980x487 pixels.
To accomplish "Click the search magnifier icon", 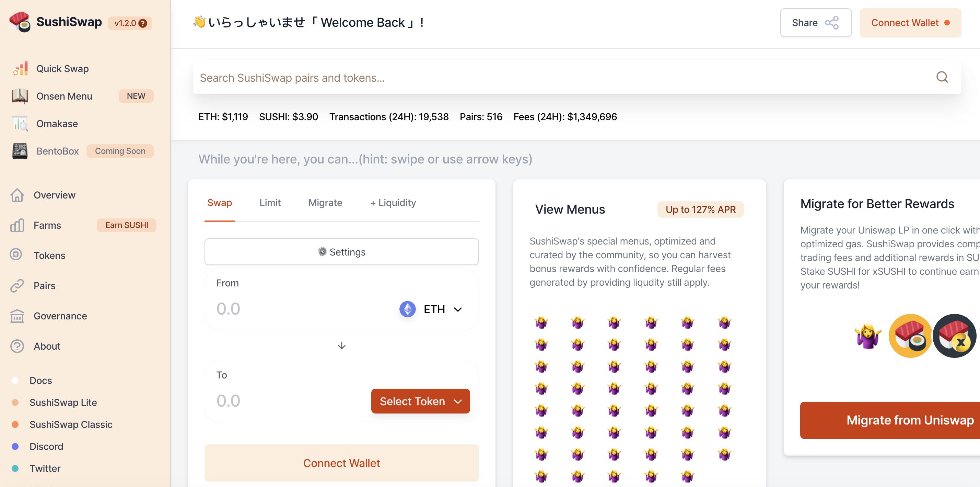I will (x=942, y=77).
